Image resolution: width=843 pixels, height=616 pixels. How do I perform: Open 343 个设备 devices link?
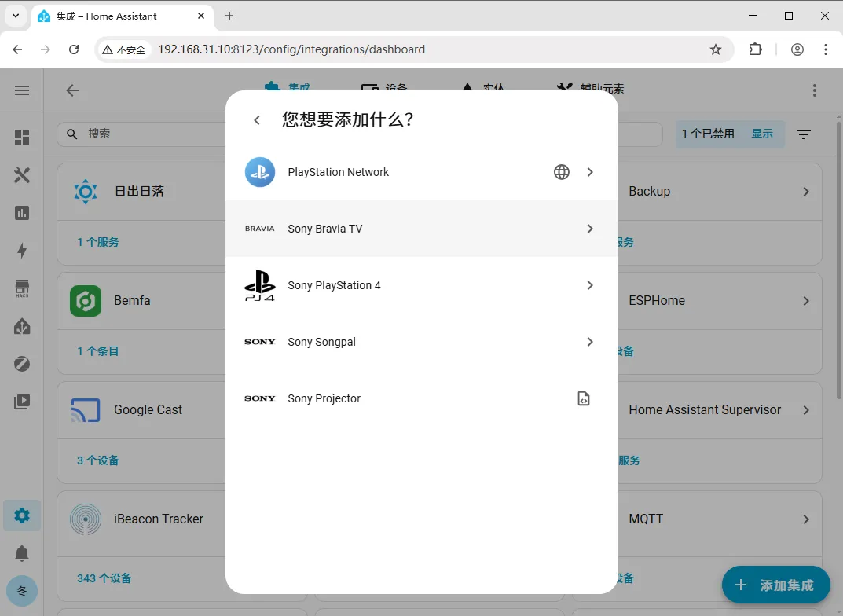[x=104, y=578]
